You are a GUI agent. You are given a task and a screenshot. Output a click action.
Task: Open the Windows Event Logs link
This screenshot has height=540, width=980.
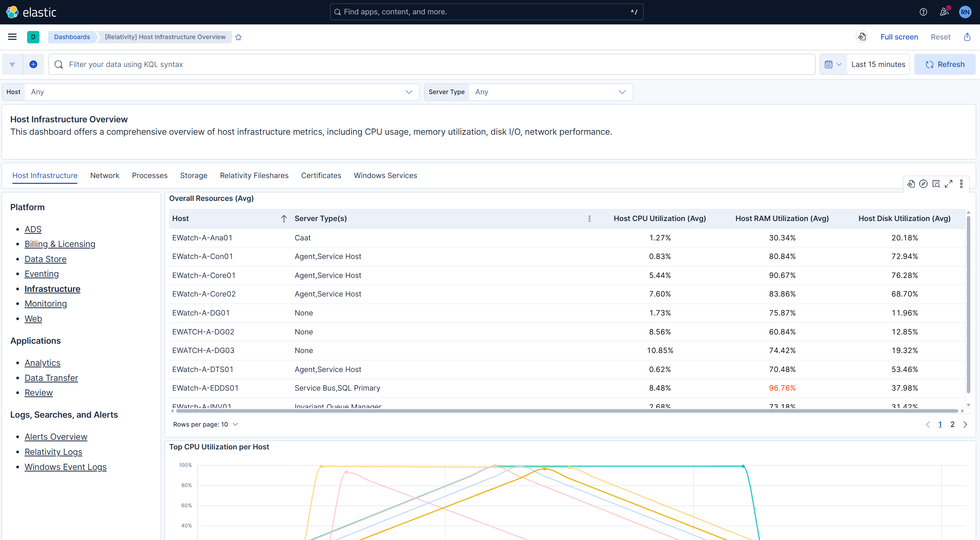pyautogui.click(x=66, y=467)
